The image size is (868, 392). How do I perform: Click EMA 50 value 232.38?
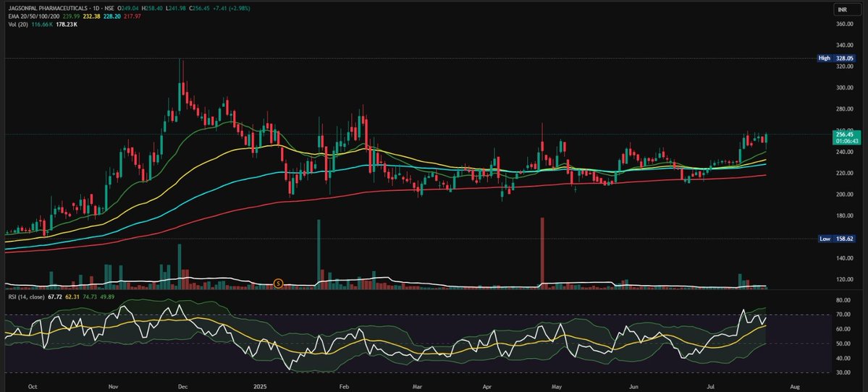point(91,17)
